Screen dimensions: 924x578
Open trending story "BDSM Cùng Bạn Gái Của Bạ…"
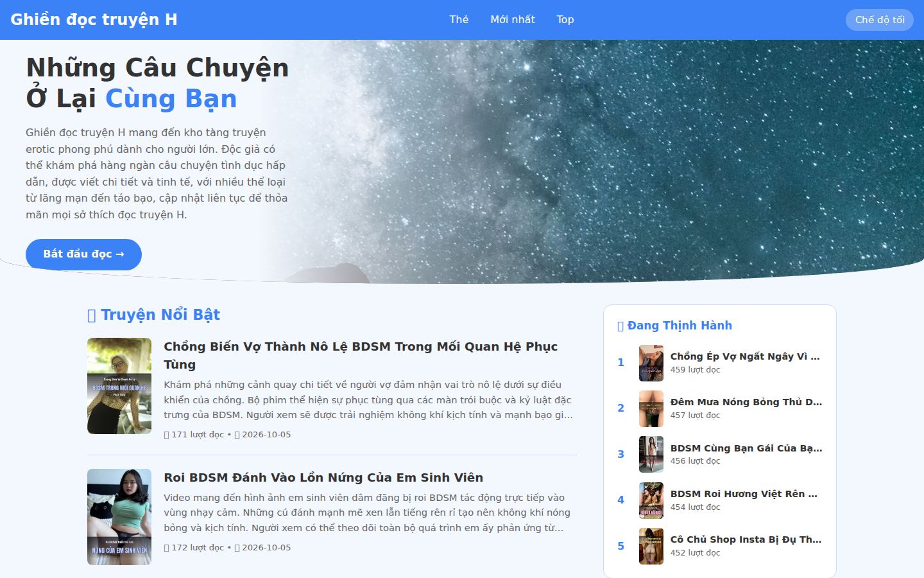pyautogui.click(x=746, y=448)
